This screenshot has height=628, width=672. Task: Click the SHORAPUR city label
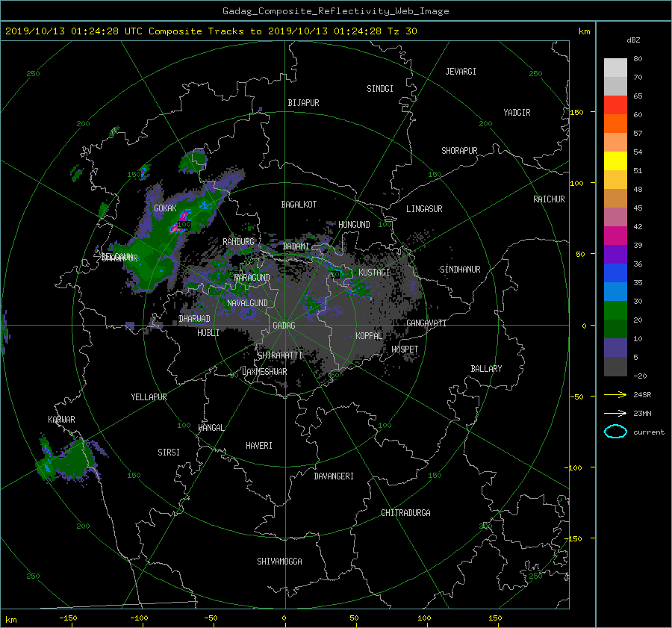click(x=459, y=151)
